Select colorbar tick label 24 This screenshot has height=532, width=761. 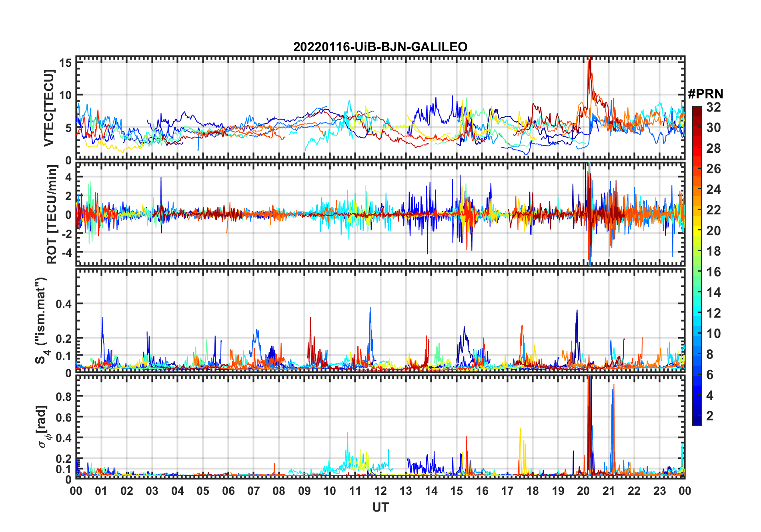[713, 189]
